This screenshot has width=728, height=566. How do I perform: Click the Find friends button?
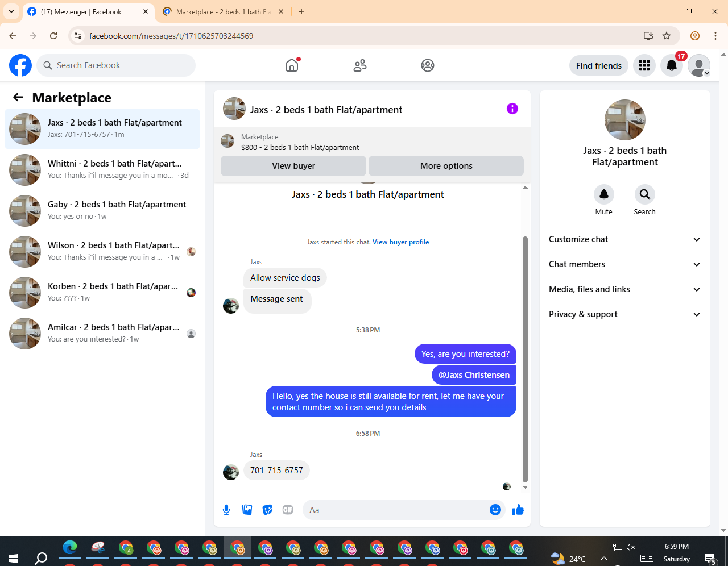click(x=599, y=65)
